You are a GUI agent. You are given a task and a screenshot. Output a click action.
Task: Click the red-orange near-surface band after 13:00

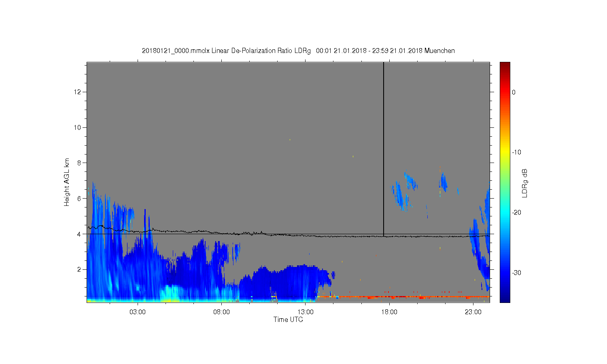pyautogui.click(x=403, y=297)
